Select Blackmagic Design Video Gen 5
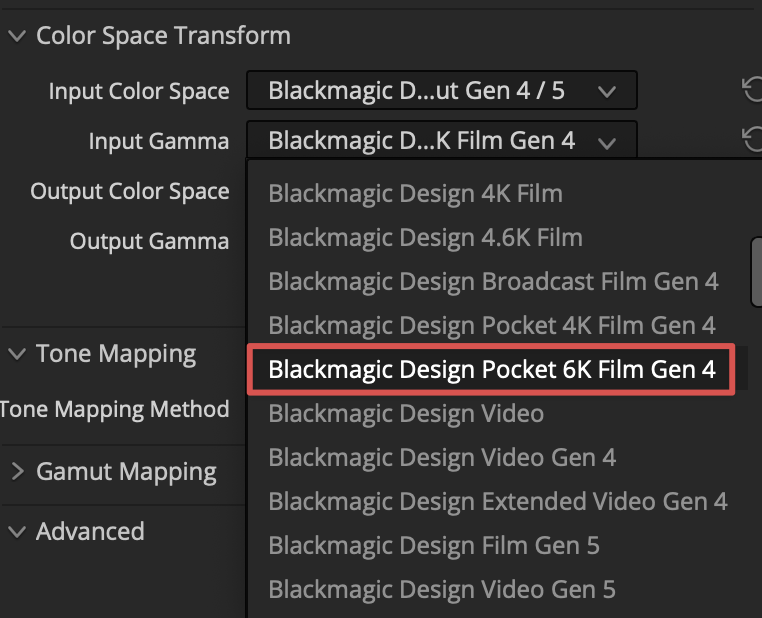Viewport: 762px width, 618px height. [442, 589]
